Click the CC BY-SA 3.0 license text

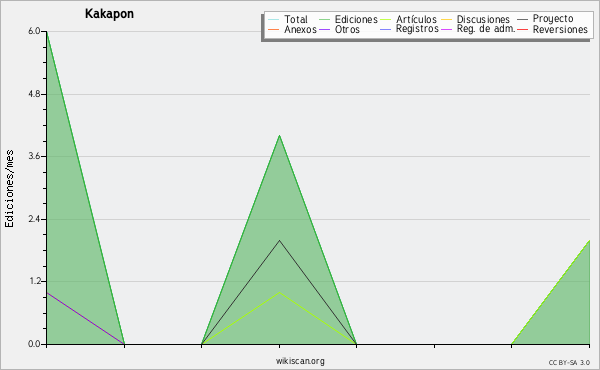click(569, 363)
